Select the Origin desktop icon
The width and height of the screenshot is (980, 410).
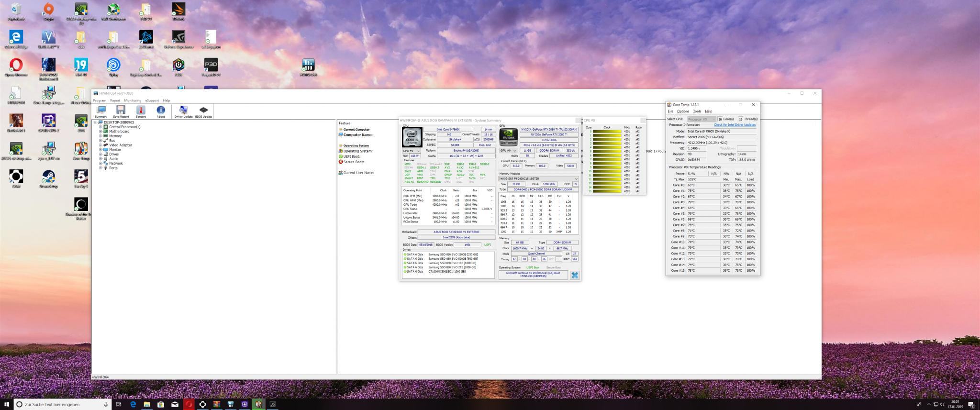[x=48, y=12]
